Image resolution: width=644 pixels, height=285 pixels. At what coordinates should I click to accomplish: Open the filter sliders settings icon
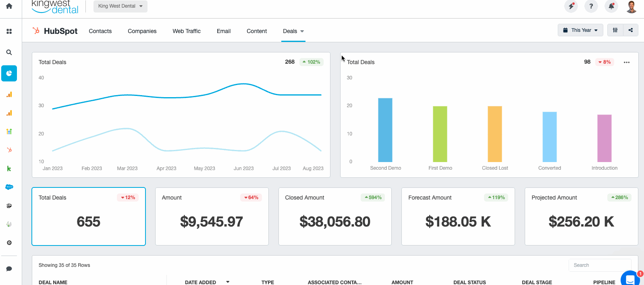[615, 30]
